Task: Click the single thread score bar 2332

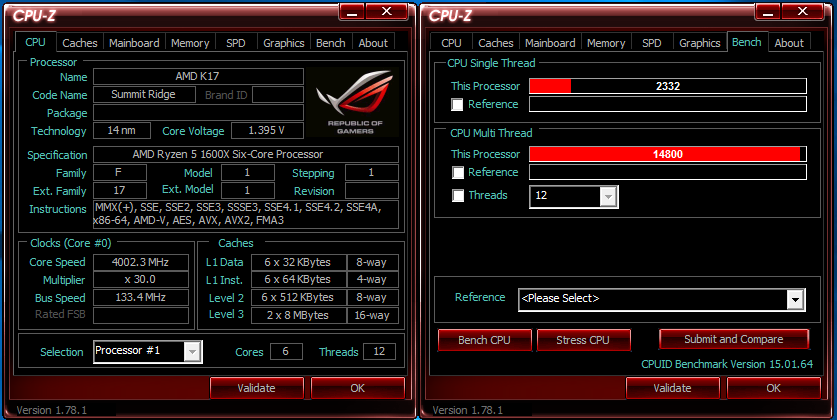Action: click(x=668, y=86)
